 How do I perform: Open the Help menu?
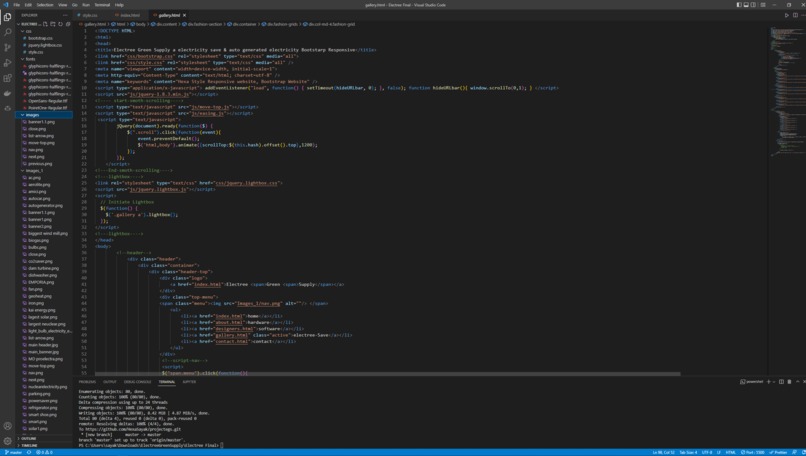119,5
